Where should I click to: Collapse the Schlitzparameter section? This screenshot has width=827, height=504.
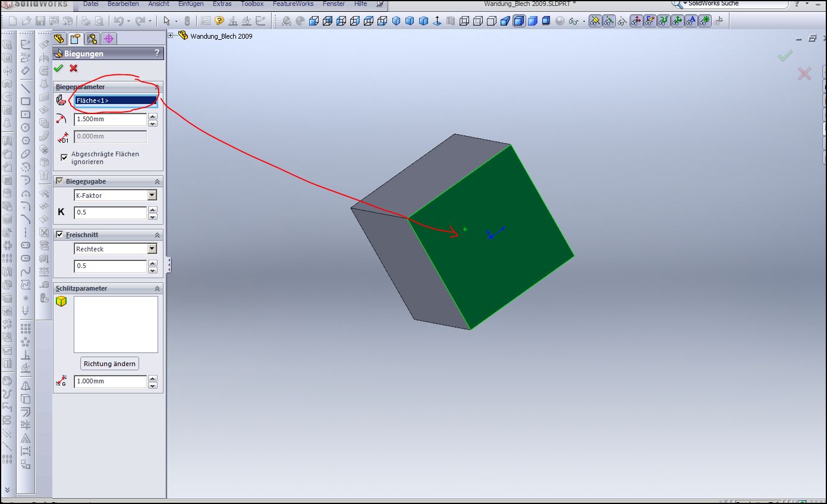[x=157, y=288]
